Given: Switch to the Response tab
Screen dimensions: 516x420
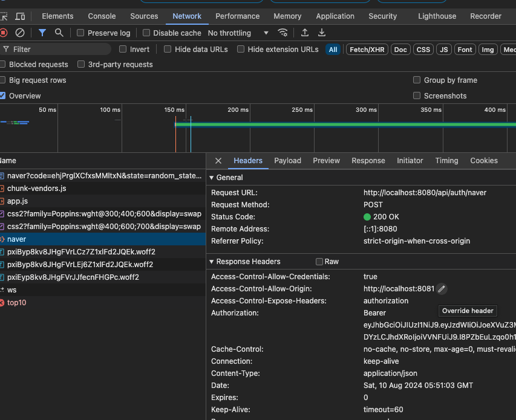Looking at the screenshot, I should coord(368,161).
